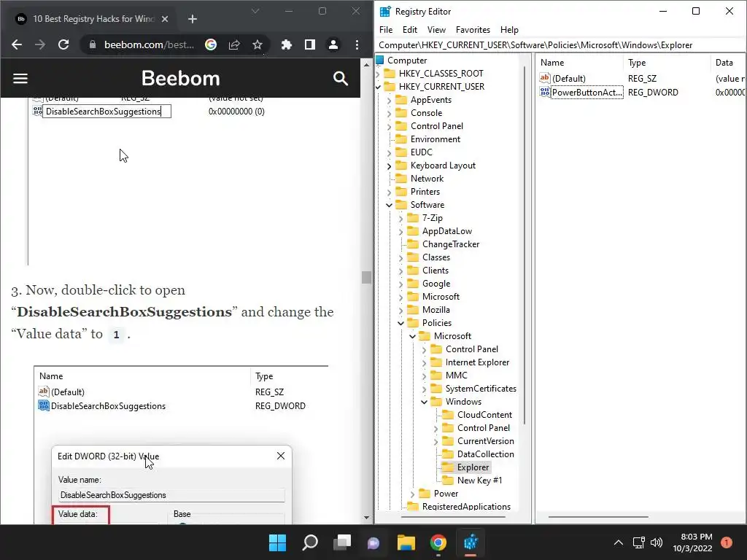The width and height of the screenshot is (747, 560).
Task: Select Explorer key in tree
Action: click(x=473, y=467)
